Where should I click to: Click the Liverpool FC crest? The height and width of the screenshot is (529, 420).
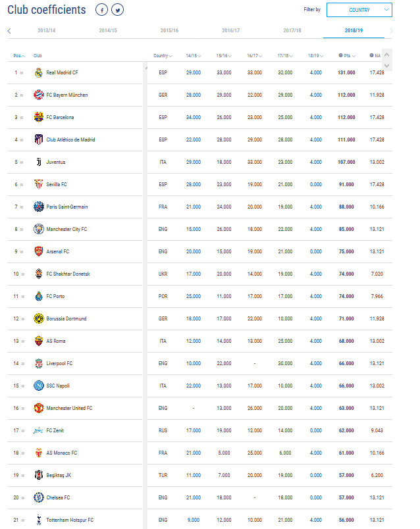(x=39, y=363)
